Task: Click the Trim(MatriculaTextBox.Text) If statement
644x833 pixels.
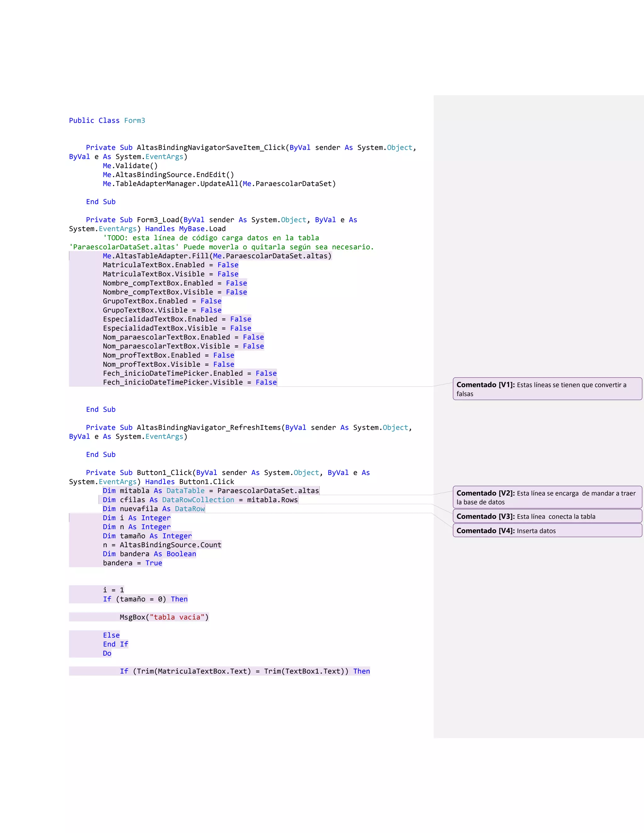Action: pos(245,671)
